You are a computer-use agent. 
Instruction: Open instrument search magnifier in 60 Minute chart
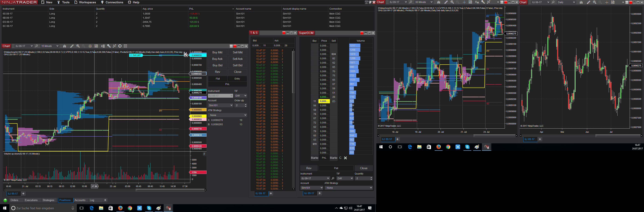pos(411,2)
